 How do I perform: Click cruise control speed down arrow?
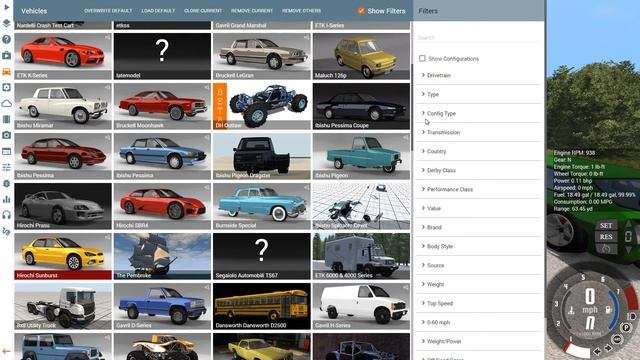pos(629,249)
